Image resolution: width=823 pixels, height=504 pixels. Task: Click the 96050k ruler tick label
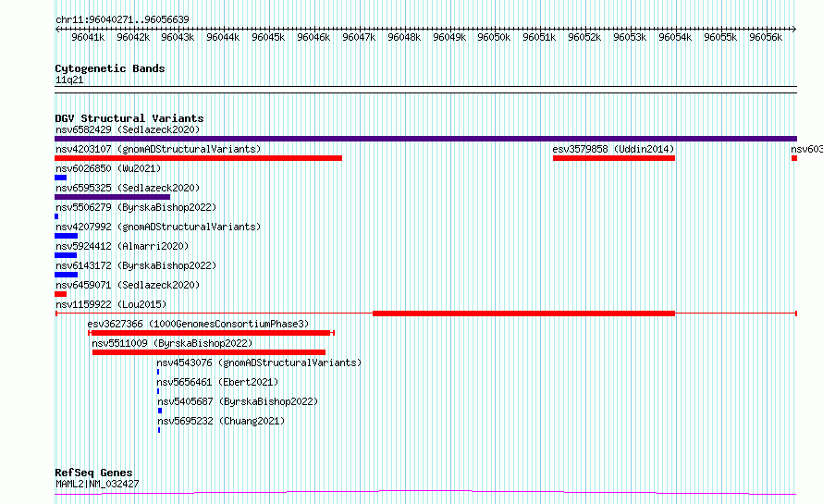494,37
